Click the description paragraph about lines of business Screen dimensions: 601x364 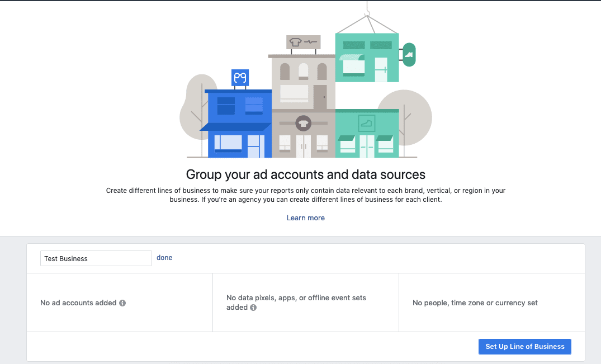click(305, 195)
